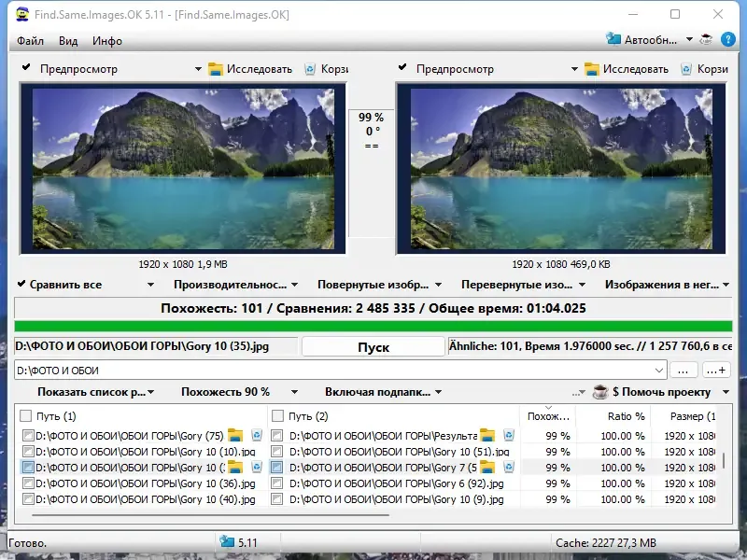
Task: Open folder icon in Gory 7 (5 row
Action: (487, 468)
